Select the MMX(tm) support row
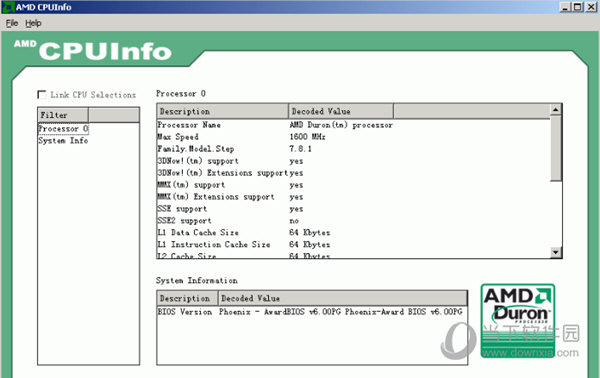600x378 pixels. pos(353,185)
